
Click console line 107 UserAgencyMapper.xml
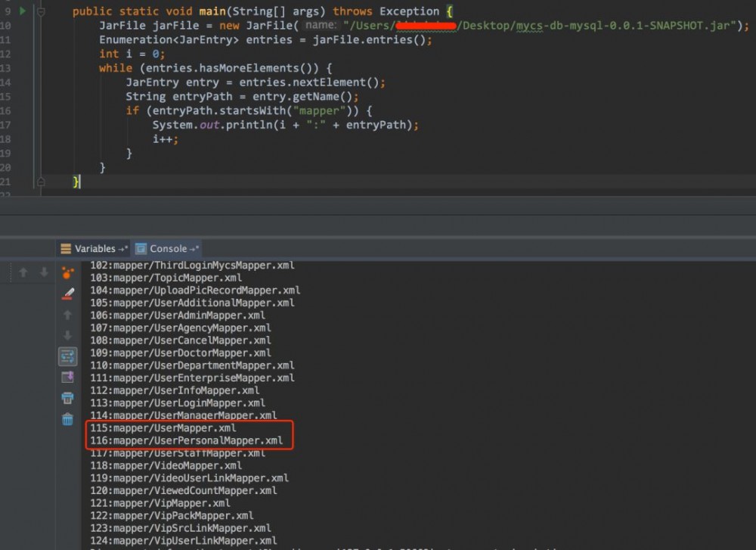pos(181,328)
